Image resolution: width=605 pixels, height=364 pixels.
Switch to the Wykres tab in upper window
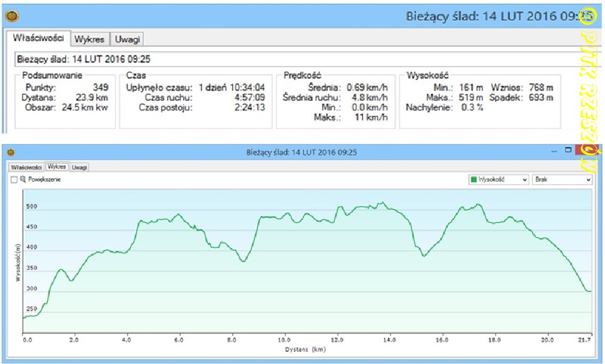(x=89, y=39)
